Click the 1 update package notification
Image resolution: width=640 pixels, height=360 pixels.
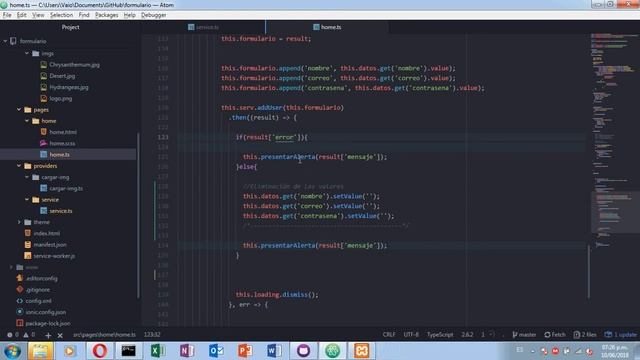(620, 335)
